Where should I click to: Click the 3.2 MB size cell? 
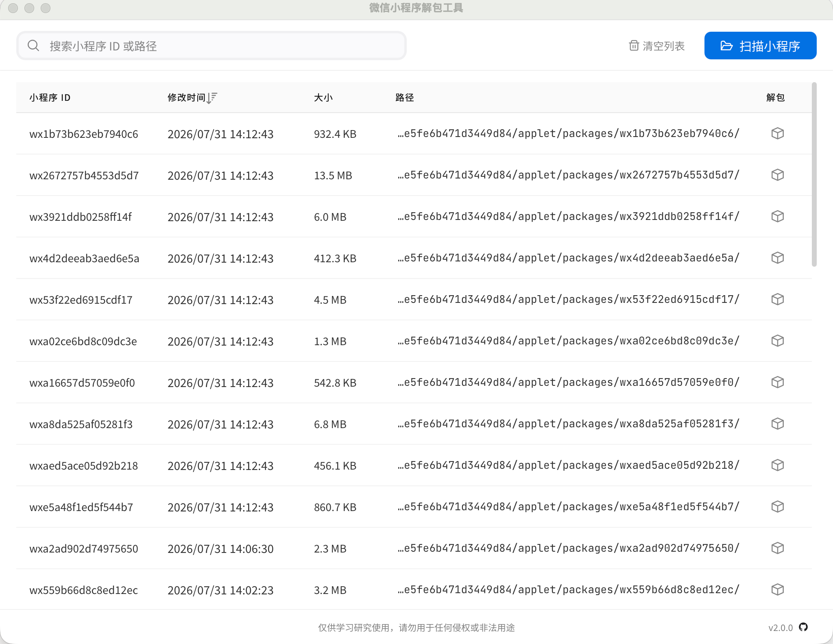click(x=330, y=590)
